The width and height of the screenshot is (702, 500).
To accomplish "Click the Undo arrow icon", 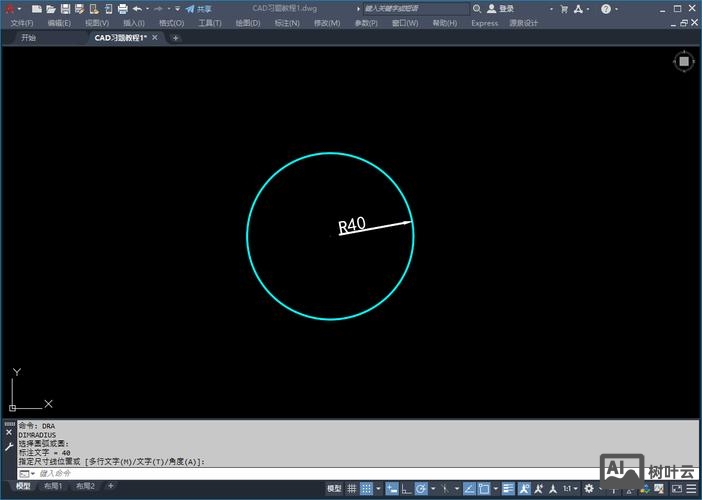I will 137,9.
